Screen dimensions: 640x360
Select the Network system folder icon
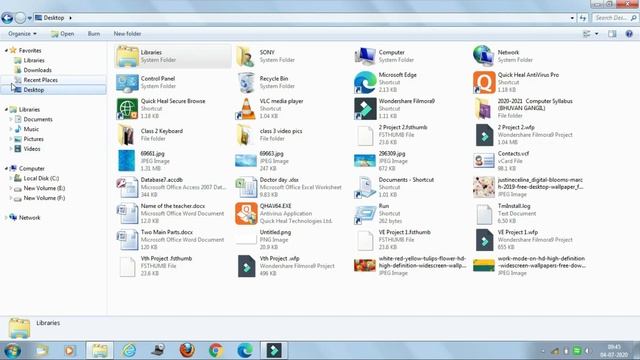[x=484, y=56]
